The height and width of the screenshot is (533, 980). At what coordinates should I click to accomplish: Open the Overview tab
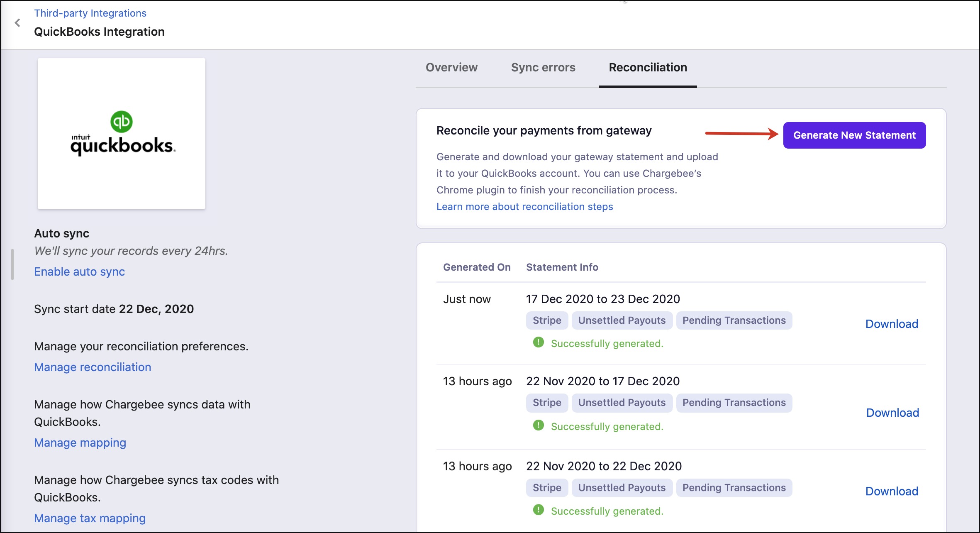pyautogui.click(x=451, y=67)
